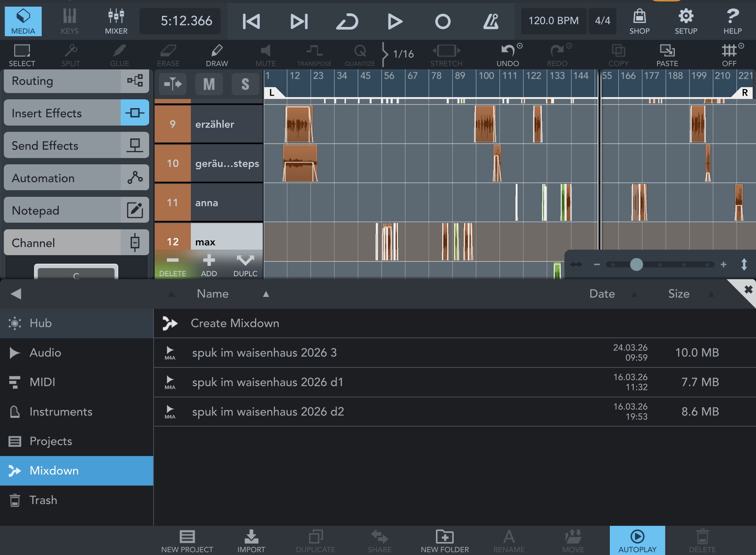Adjust the horizontal zoom slider knob
This screenshot has height=555, width=756.
click(636, 264)
